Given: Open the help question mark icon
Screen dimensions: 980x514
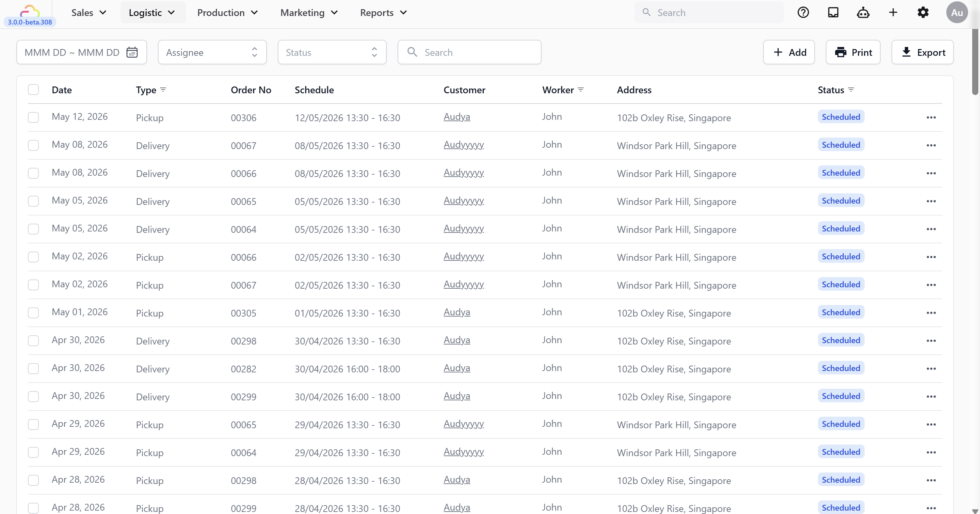Looking at the screenshot, I should (x=803, y=13).
